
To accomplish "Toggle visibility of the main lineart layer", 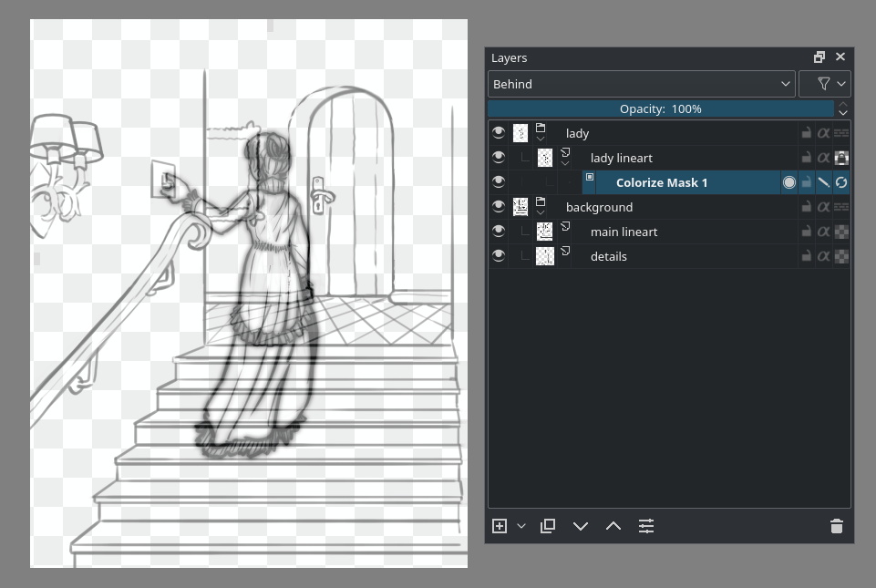I will pyautogui.click(x=499, y=231).
